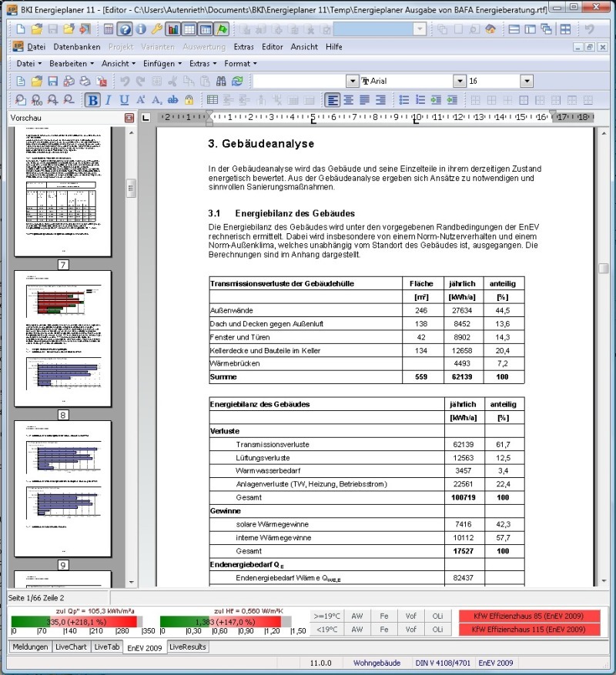The image size is (616, 675).
Task: Set zoom to 100% with the magnifier icon
Action: pos(37,100)
